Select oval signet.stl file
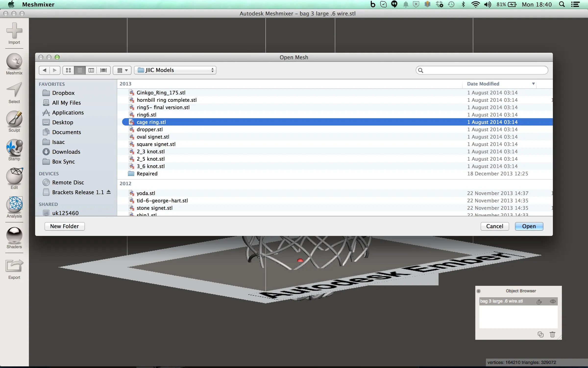 [x=335, y=137]
